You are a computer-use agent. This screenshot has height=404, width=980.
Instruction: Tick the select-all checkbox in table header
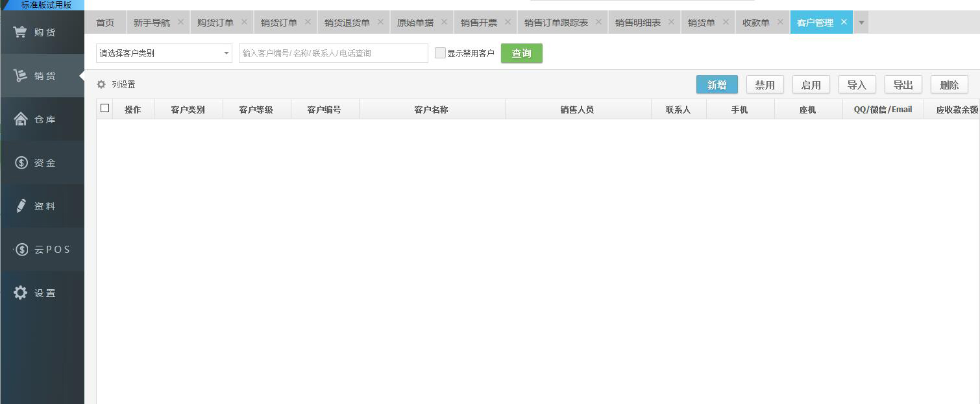[x=104, y=109]
